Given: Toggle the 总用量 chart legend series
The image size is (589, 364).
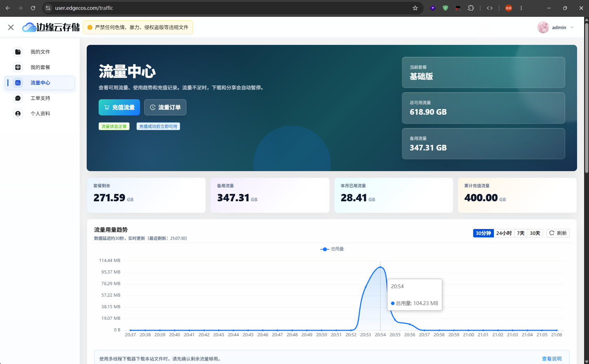Looking at the screenshot, I should pyautogui.click(x=332, y=249).
